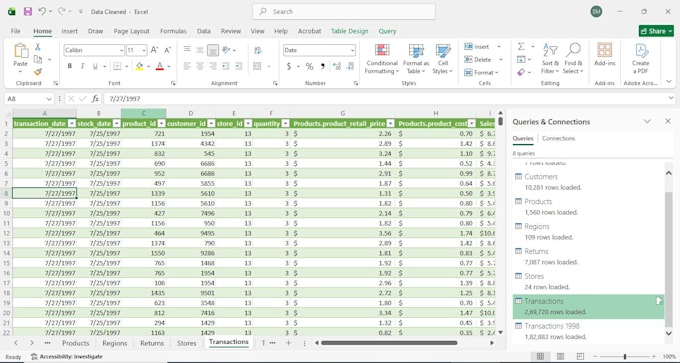
Task: Open the quantity column filter dropdown
Action: [285, 124]
